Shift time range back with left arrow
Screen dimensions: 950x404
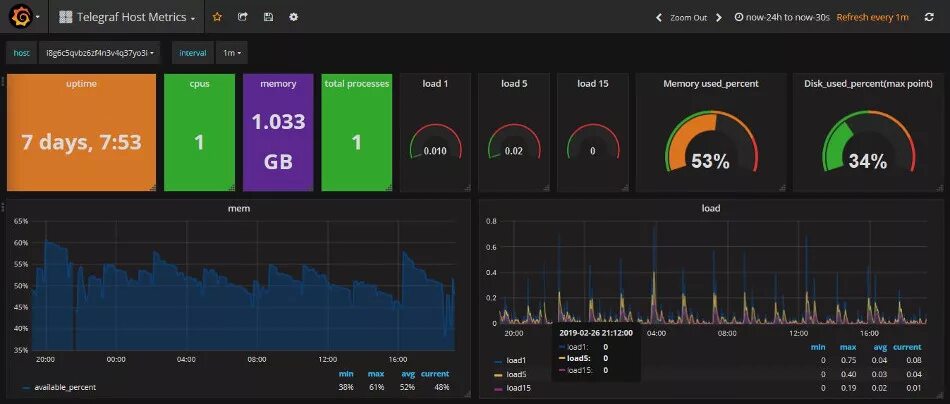tap(659, 18)
